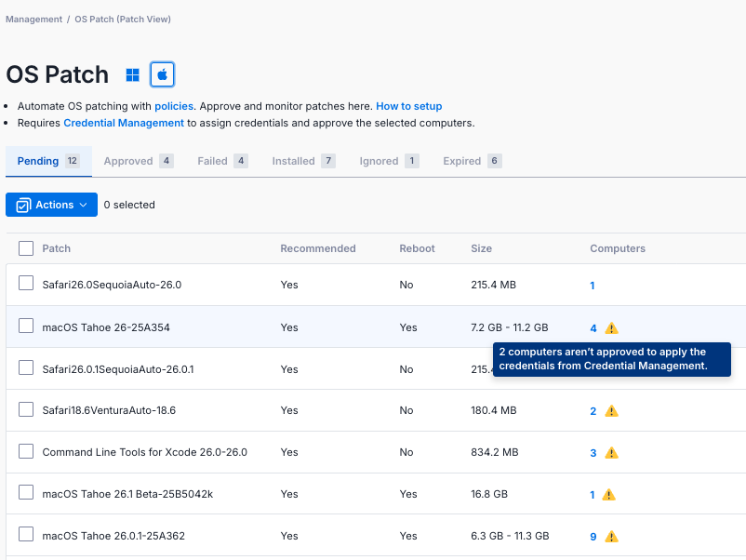This screenshot has width=746, height=560.
Task: Click the macOS Tahoe 26-25A354 patch name
Action: [x=106, y=327]
